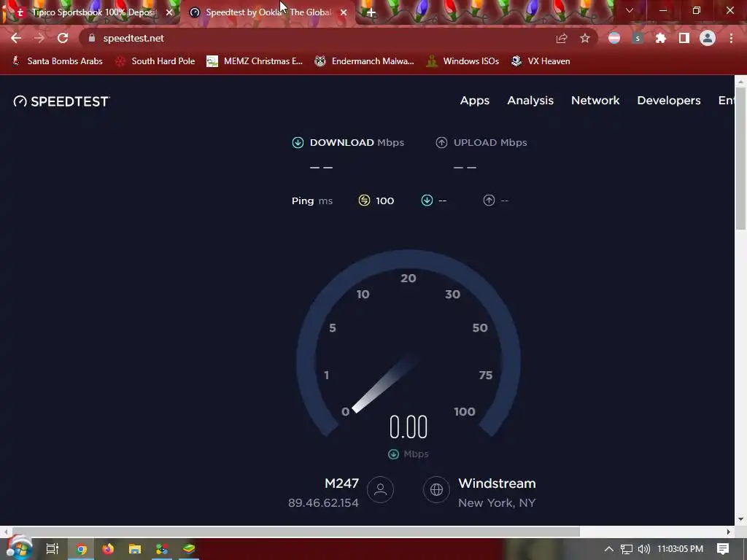Open the Chrome three-dot menu
747x560 pixels.
731,38
